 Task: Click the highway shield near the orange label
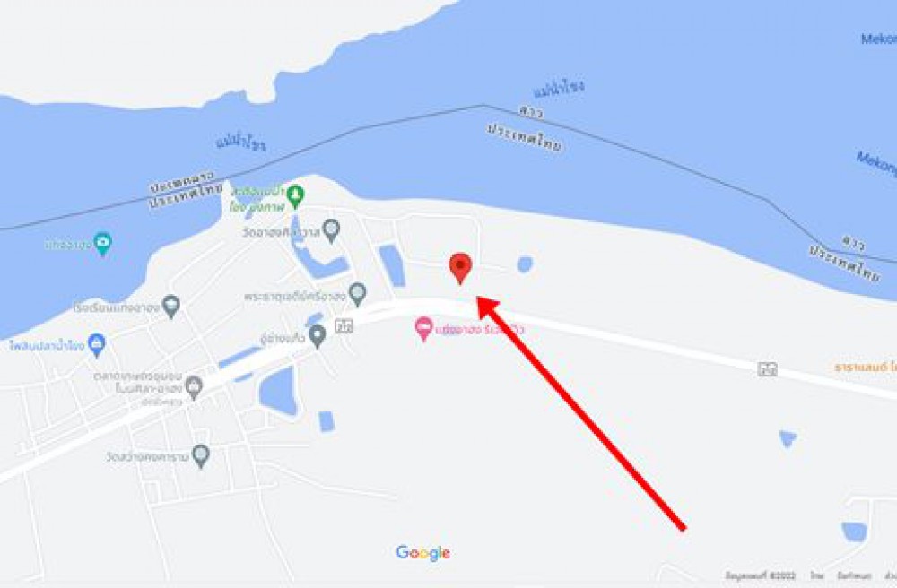767,369
